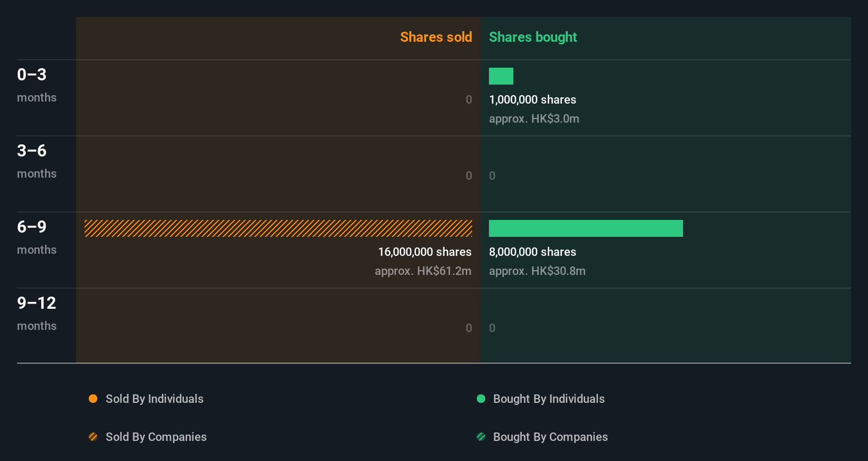Toggle the Bought By Individuals legend label
Image resolution: width=868 pixels, height=461 pixels.
pos(549,399)
